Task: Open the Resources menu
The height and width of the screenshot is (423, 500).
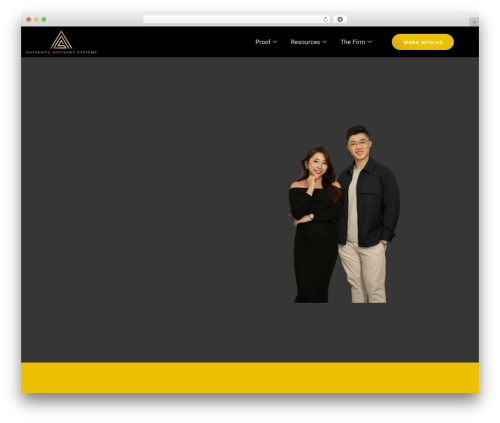Action: click(305, 42)
